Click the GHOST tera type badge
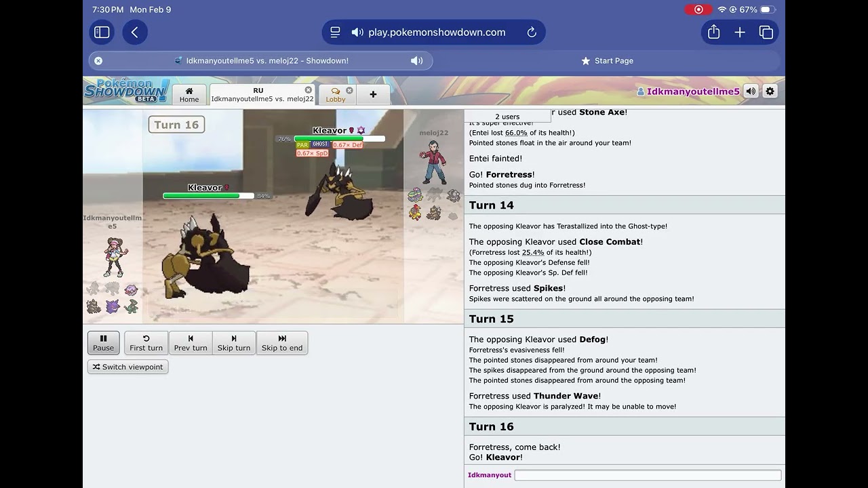 tap(320, 145)
